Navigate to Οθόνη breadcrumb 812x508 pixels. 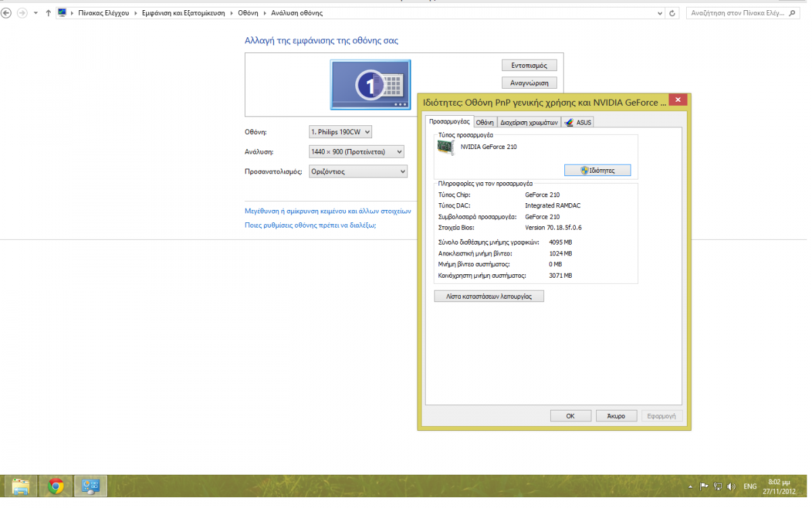pyautogui.click(x=248, y=13)
